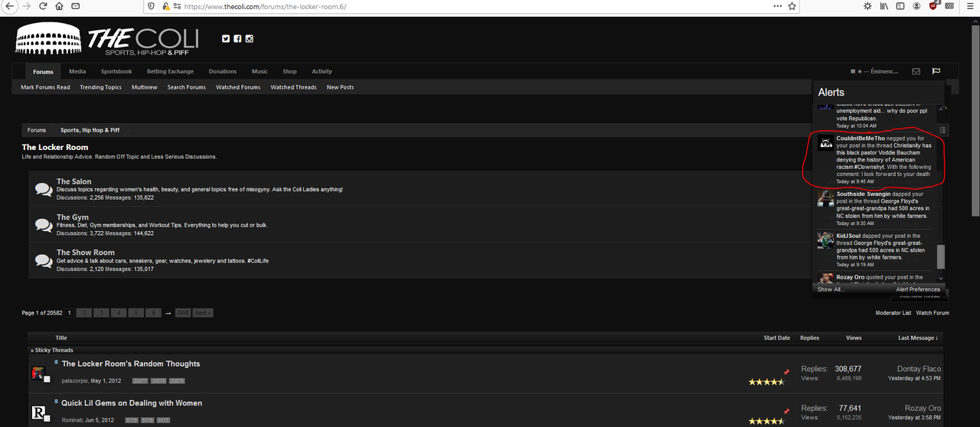
Task: Sort threads by Last Message column
Action: pyautogui.click(x=918, y=337)
